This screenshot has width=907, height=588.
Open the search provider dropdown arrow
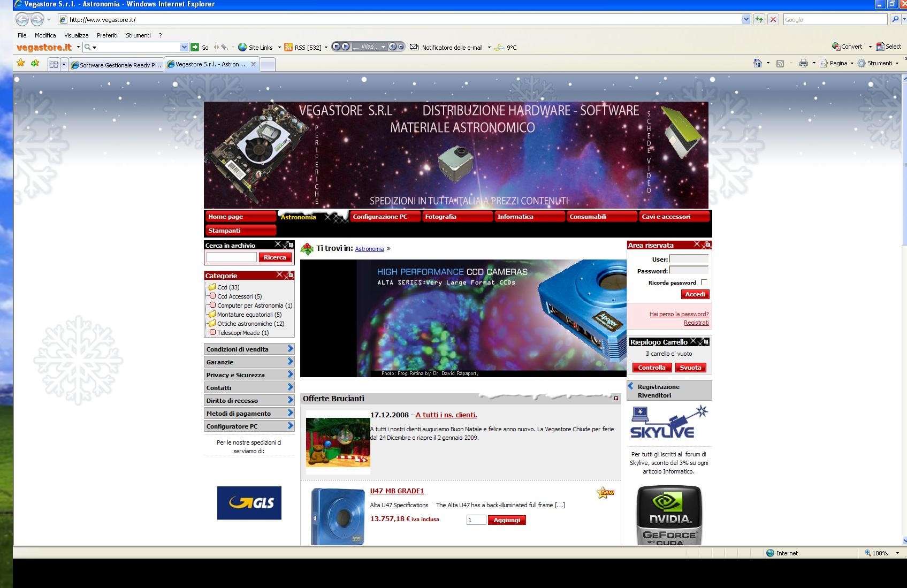click(904, 20)
